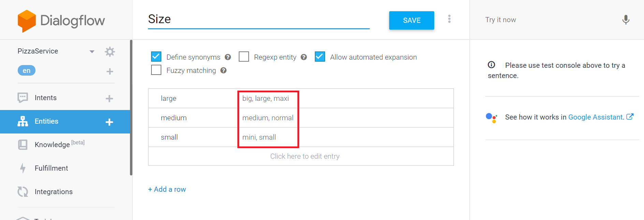Open agent settings gear icon
The image size is (644, 220).
click(x=110, y=52)
